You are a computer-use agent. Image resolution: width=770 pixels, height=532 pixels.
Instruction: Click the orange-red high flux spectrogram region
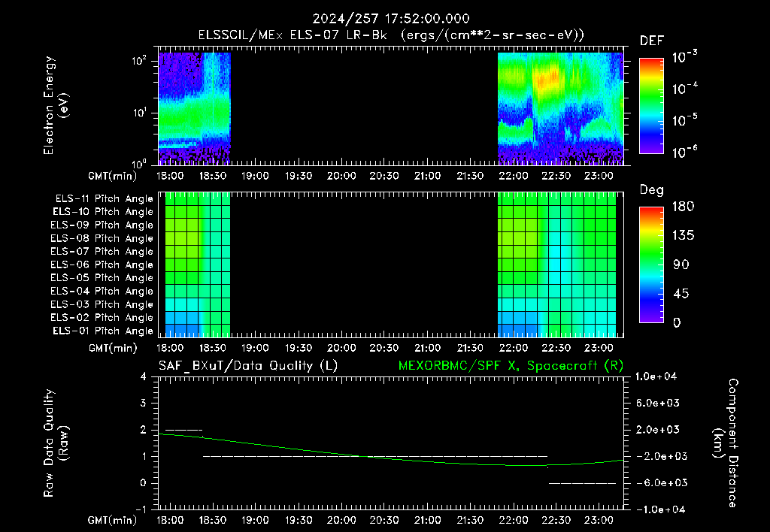[x=547, y=79]
